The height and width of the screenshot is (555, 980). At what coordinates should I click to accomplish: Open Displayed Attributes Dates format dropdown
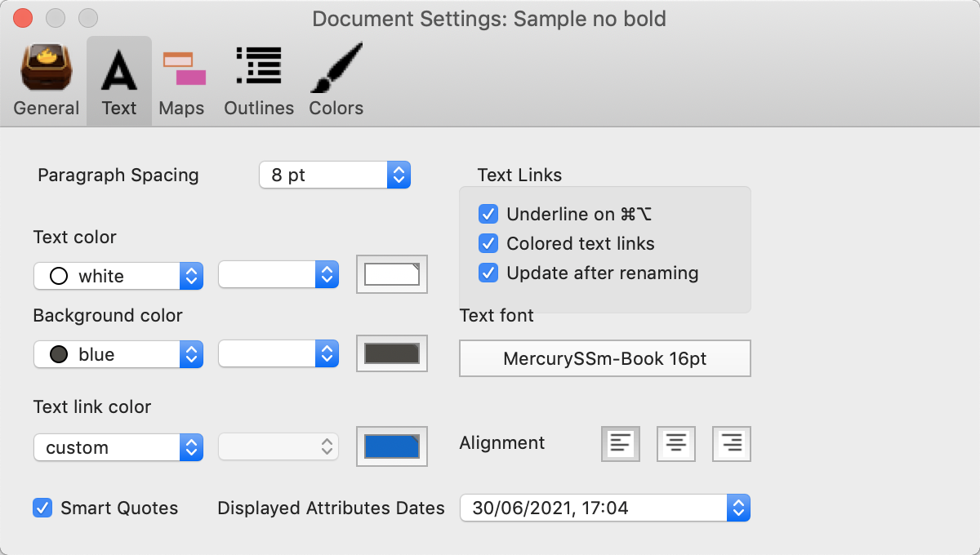(x=605, y=508)
